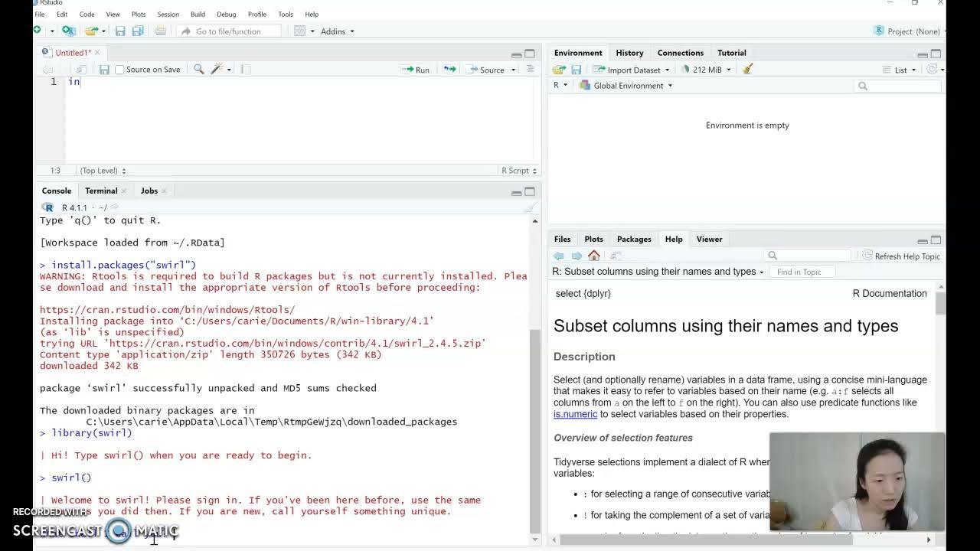Follow the is.numeric help link

point(575,414)
